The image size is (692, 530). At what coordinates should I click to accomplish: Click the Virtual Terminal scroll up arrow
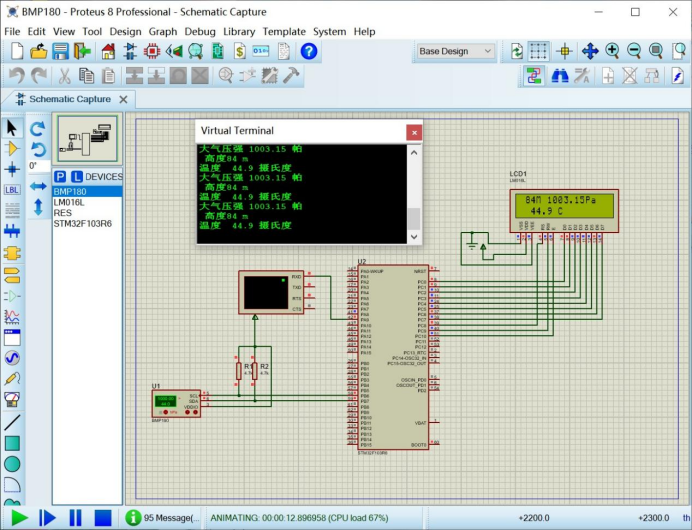click(x=414, y=152)
